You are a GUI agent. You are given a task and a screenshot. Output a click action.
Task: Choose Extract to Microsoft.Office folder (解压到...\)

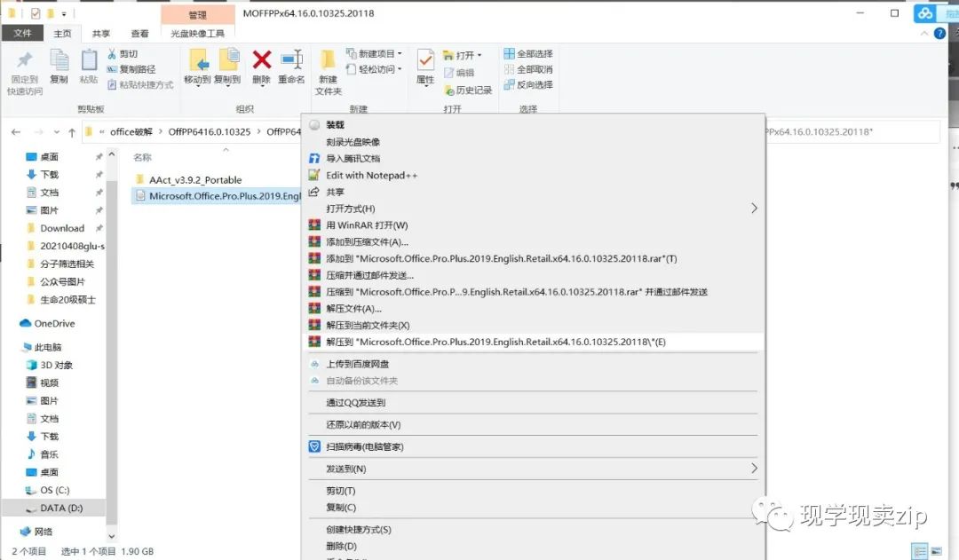pos(532,342)
